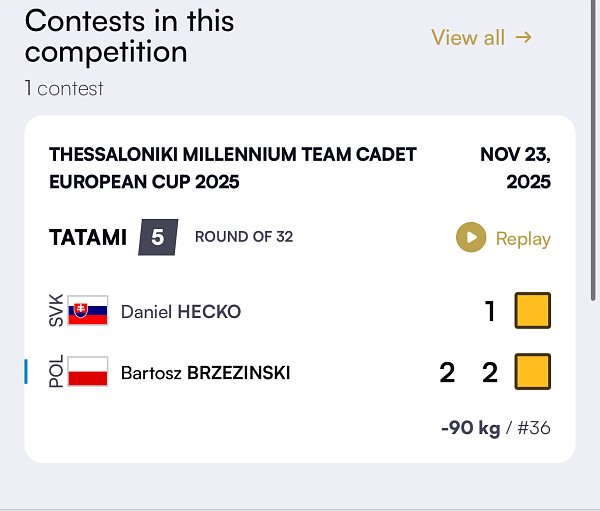The image size is (600, 511).
Task: Click the arrow next to View all
Action: click(x=524, y=37)
